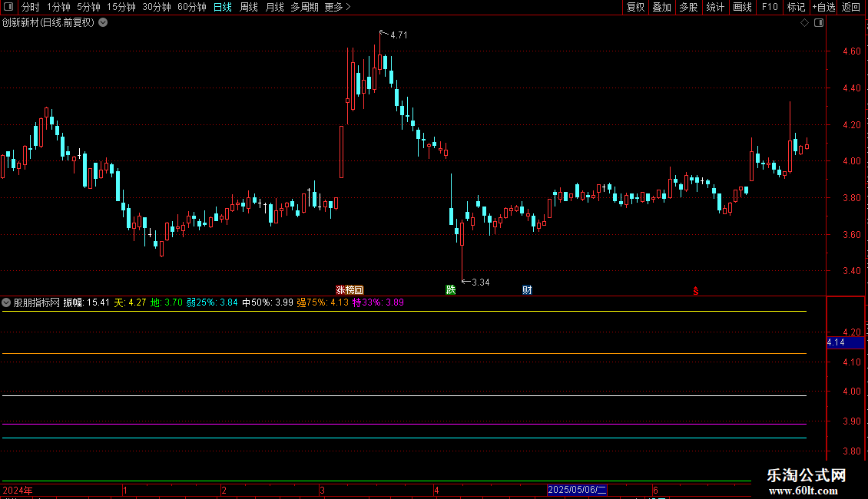
Task: Click the red $ dividend marker
Action: (x=696, y=291)
